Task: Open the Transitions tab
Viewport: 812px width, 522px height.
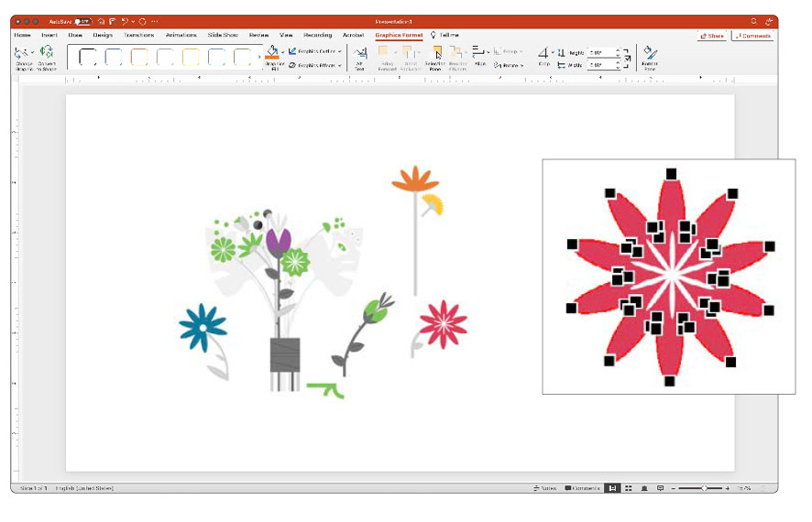Action: (x=138, y=35)
